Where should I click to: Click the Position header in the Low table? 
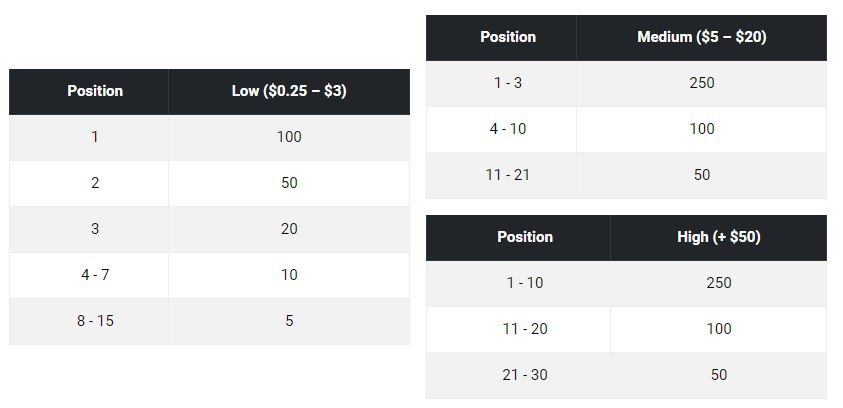[x=95, y=91]
